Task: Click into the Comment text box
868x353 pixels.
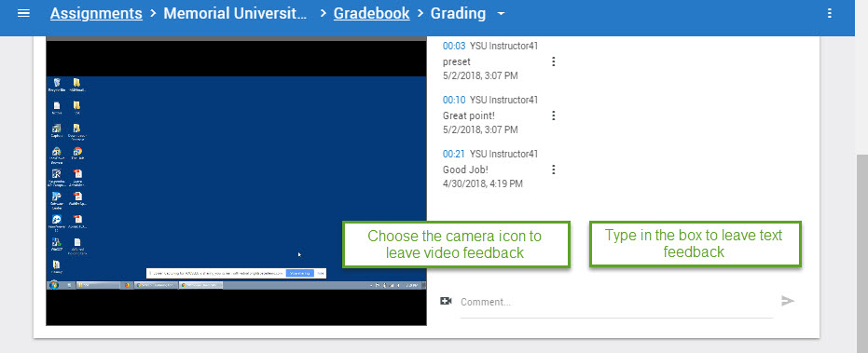Action: tap(616, 302)
